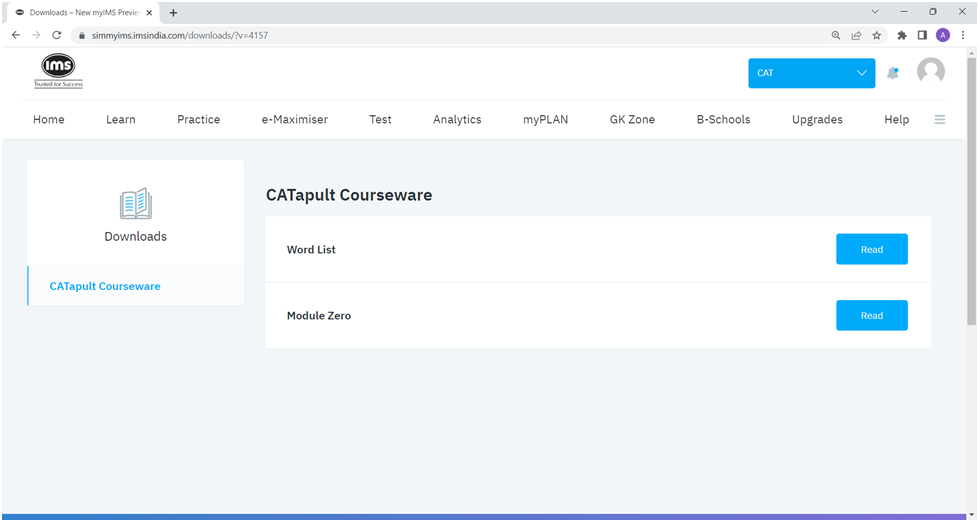Screen dimensions: 979x522
Task: Open the user profile avatar
Action: [930, 71]
